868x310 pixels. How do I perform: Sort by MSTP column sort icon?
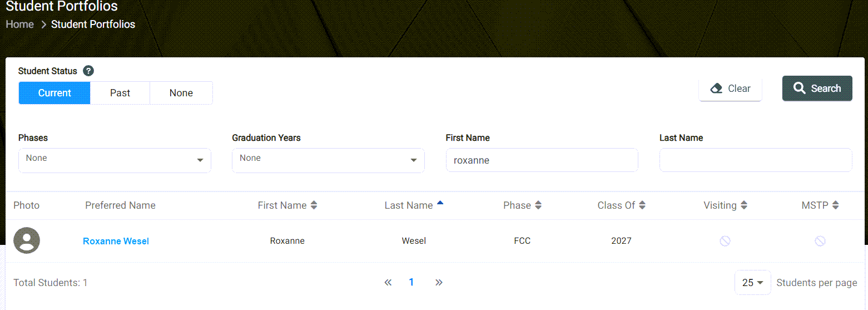tap(835, 205)
